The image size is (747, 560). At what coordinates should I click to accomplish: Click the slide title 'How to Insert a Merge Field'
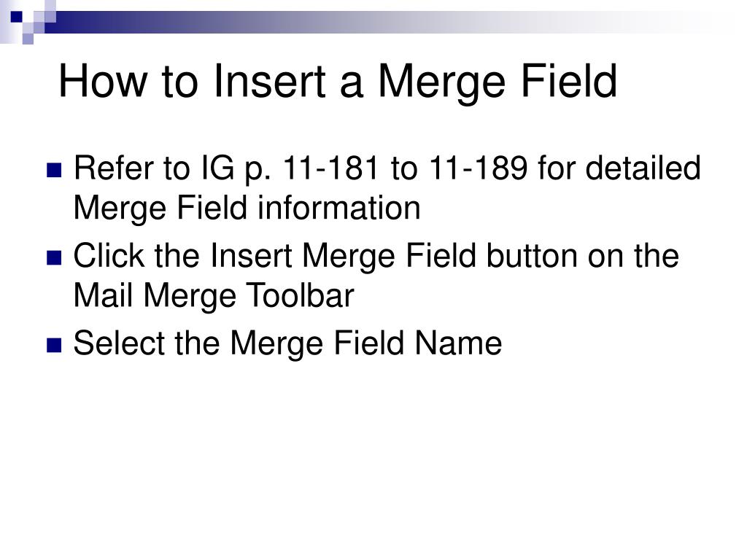338,82
